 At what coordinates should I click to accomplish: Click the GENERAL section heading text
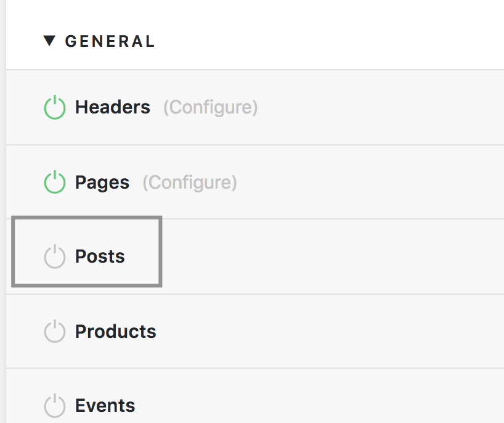[x=110, y=41]
